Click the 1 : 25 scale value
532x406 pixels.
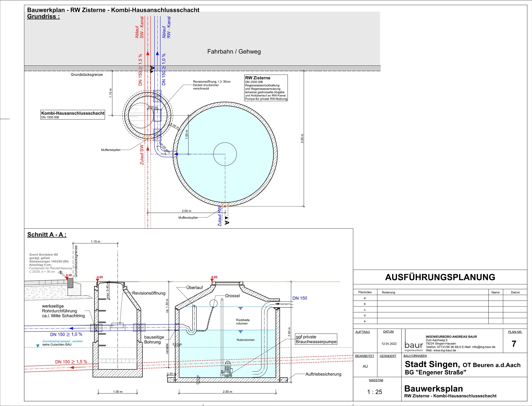[x=375, y=392]
